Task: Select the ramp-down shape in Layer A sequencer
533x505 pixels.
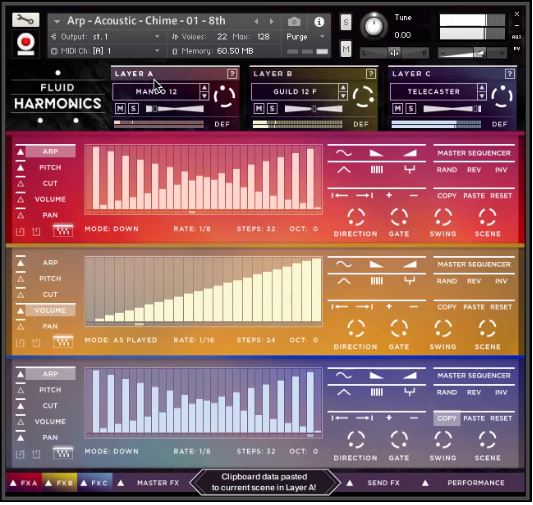Action: (x=376, y=153)
